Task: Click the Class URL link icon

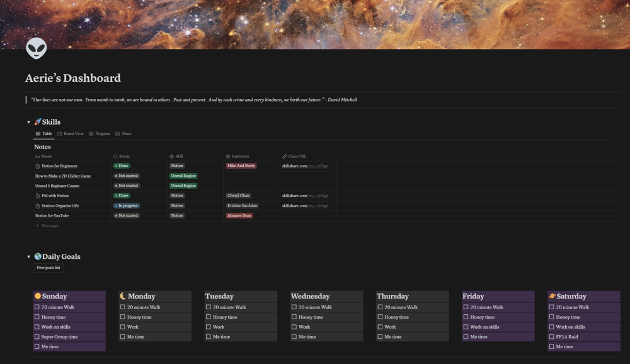Action: tap(285, 156)
